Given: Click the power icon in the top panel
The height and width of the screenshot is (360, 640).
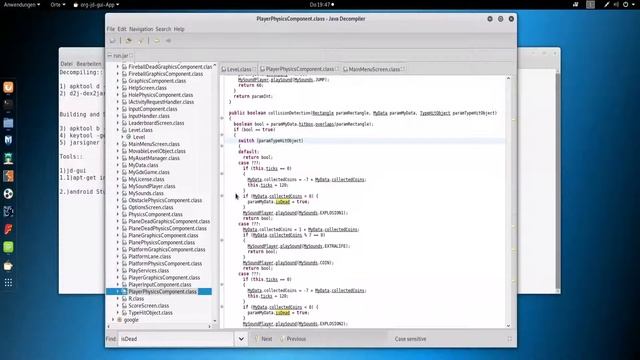Looking at the screenshot, I should tap(625, 4).
